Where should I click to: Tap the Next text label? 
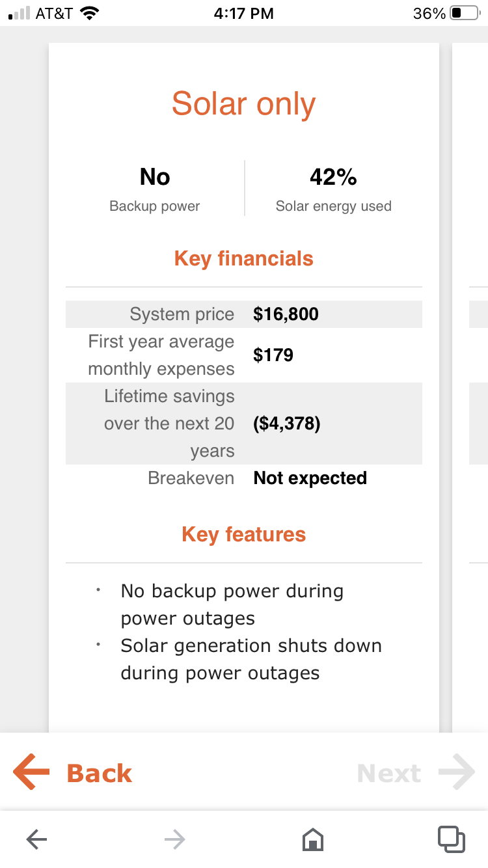(389, 774)
